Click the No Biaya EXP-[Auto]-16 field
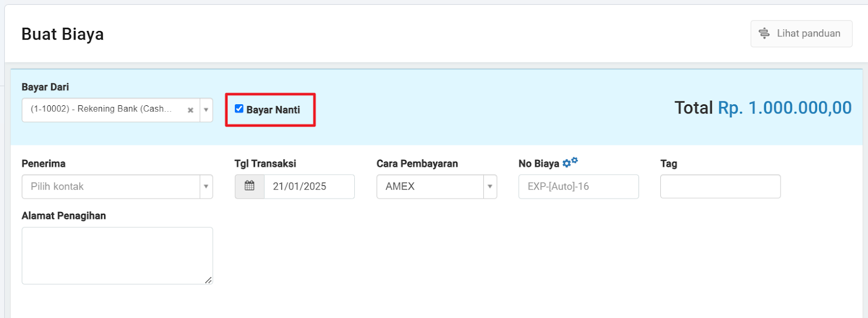 [578, 186]
